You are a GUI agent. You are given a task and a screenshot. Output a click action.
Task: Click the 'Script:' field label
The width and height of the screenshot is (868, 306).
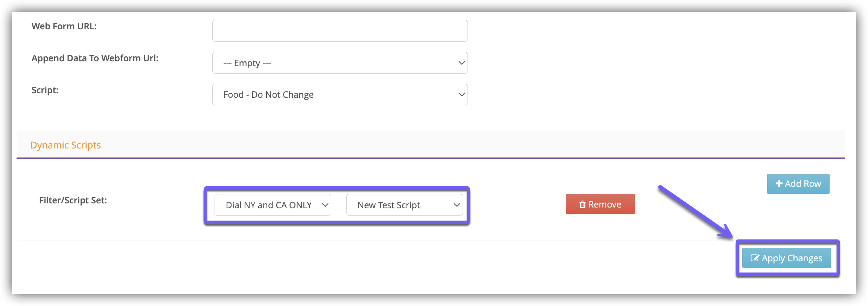[45, 90]
